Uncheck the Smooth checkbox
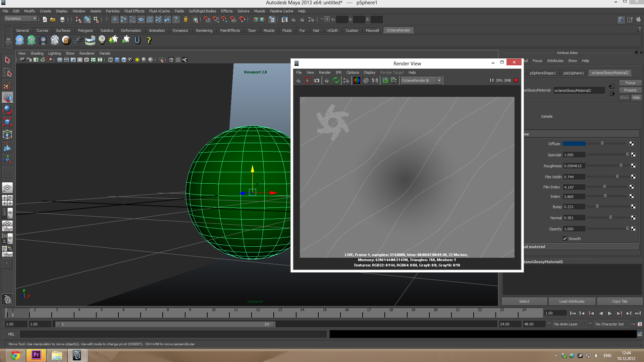 point(565,239)
